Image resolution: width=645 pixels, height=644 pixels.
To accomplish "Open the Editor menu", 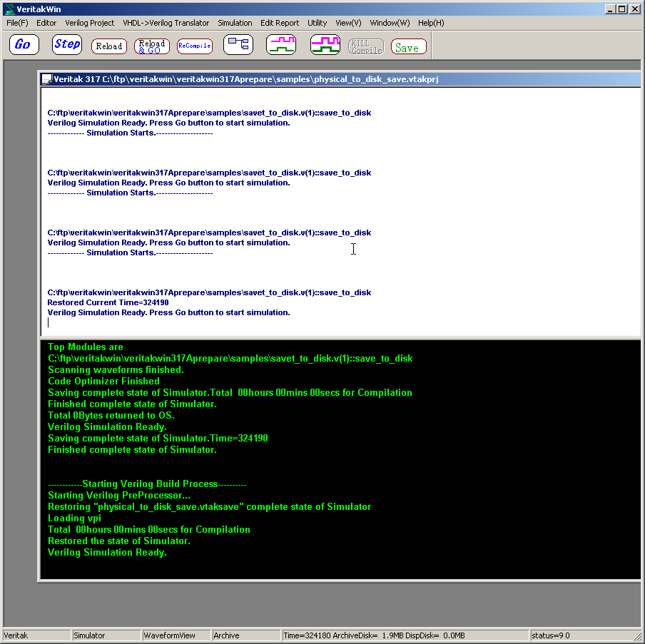I will (46, 23).
